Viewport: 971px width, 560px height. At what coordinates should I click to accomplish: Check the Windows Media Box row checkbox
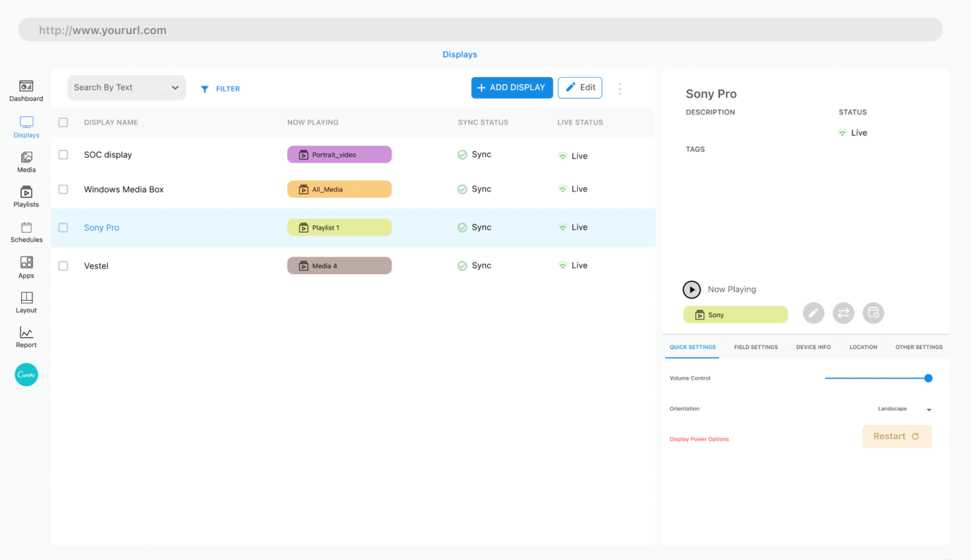pos(63,189)
